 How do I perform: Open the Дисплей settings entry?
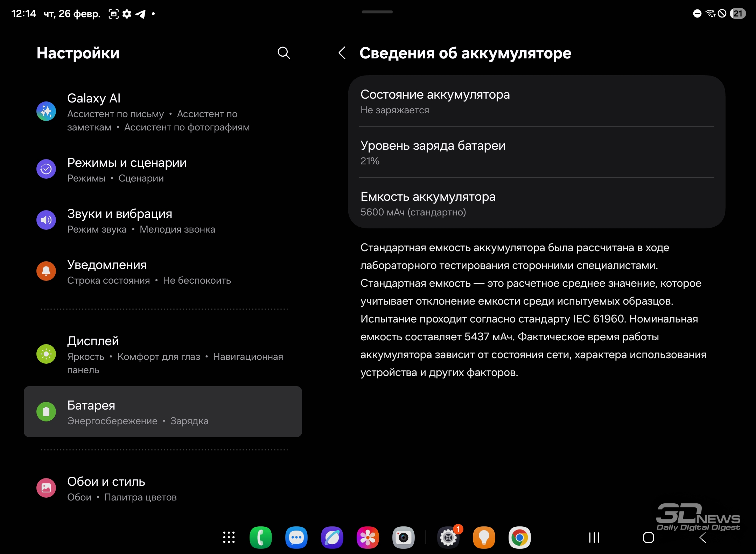pos(163,354)
